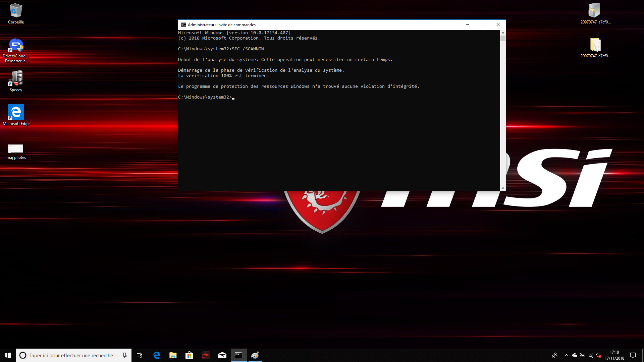Click the command prompt scrollbar up arrow
This screenshot has width=644, height=362.
coord(502,33)
